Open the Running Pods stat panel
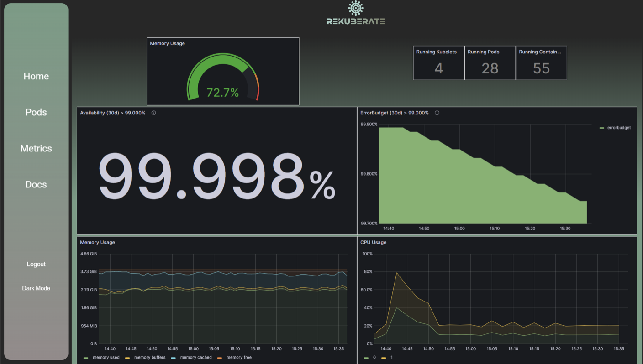The width and height of the screenshot is (643, 364). point(490,63)
